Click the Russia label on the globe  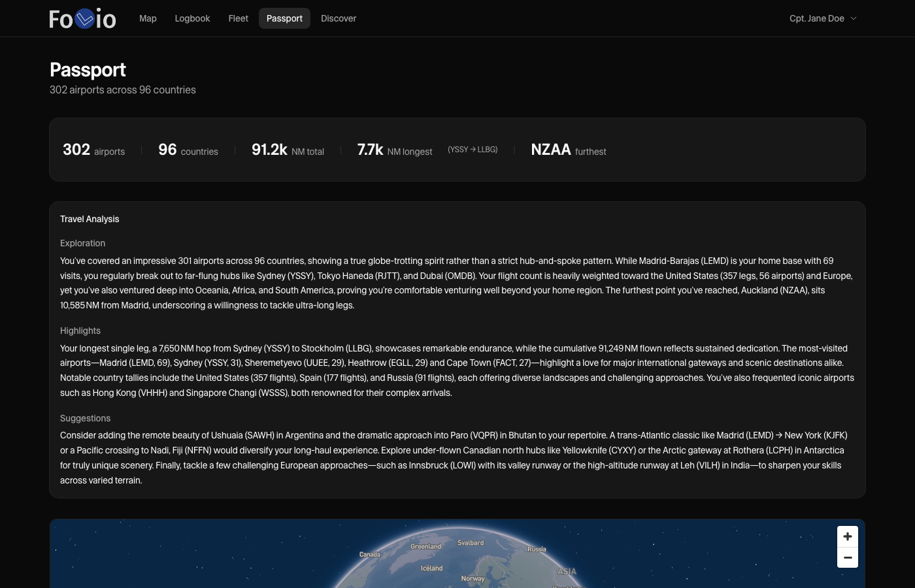(537, 549)
